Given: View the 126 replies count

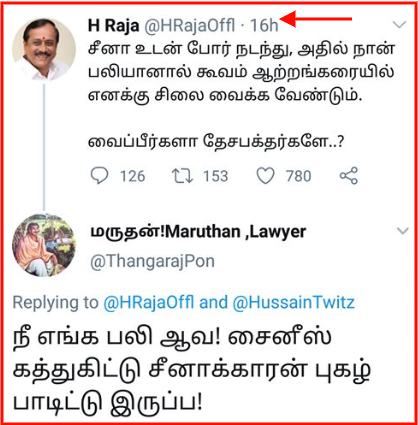Looking at the screenshot, I should click(133, 176).
